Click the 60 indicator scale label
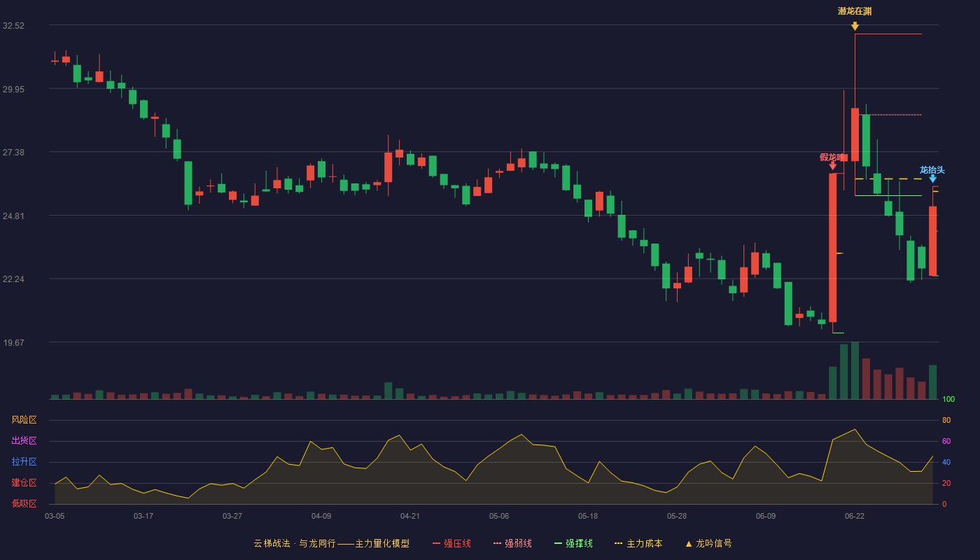 coord(946,441)
